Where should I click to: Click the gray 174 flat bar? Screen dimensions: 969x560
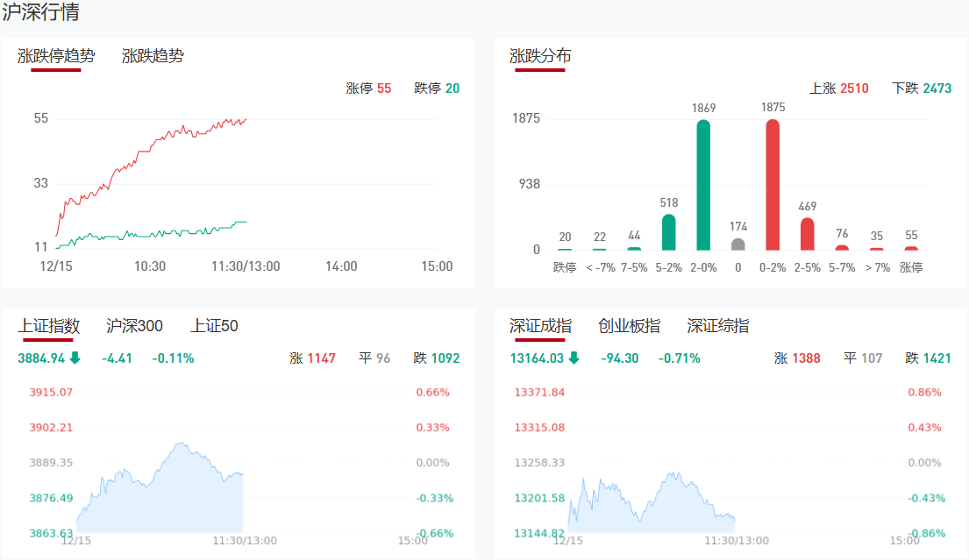[737, 245]
